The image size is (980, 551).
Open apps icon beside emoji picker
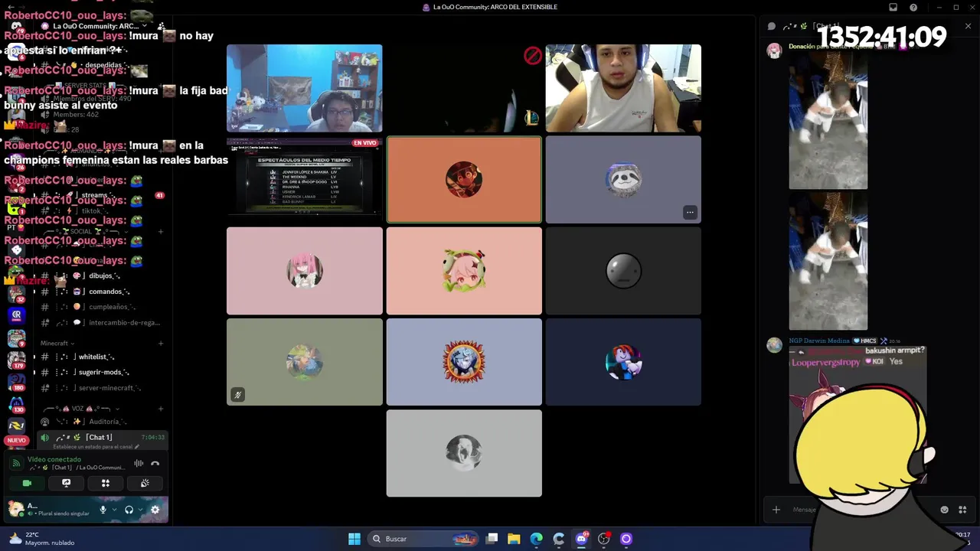(x=962, y=510)
